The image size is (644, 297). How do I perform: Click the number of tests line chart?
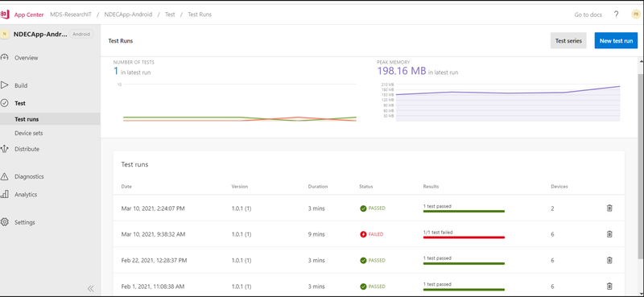[x=239, y=103]
